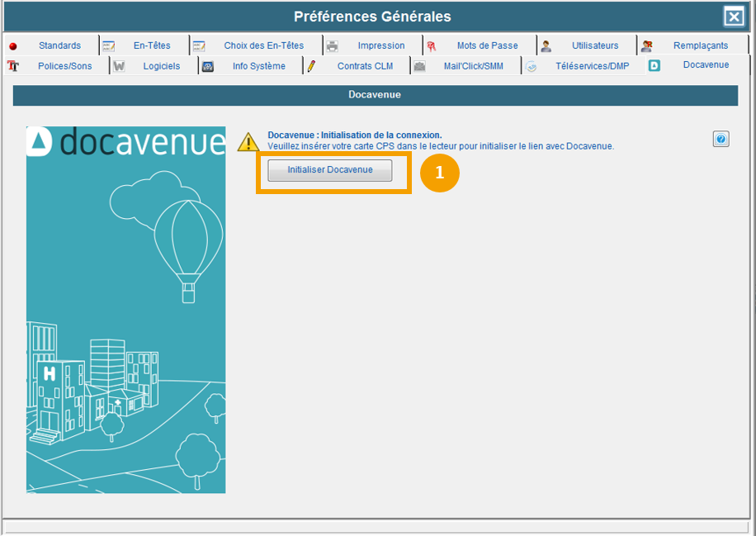Click the printer icon on Impression tab
This screenshot has height=536, width=756.
coord(332,46)
